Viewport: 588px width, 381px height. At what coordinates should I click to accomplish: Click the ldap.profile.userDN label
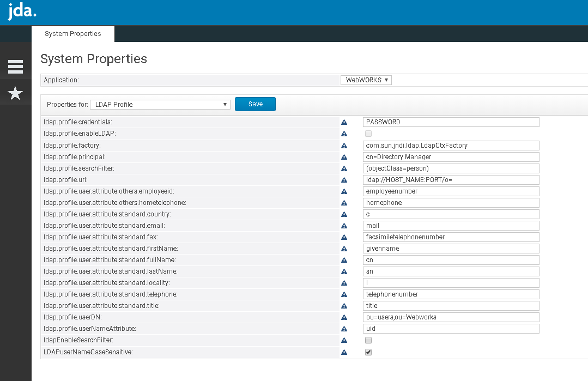(72, 317)
